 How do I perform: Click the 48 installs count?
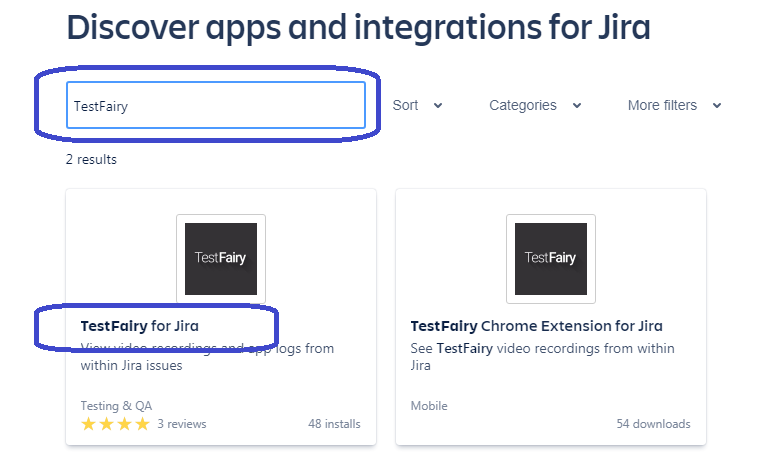334,424
